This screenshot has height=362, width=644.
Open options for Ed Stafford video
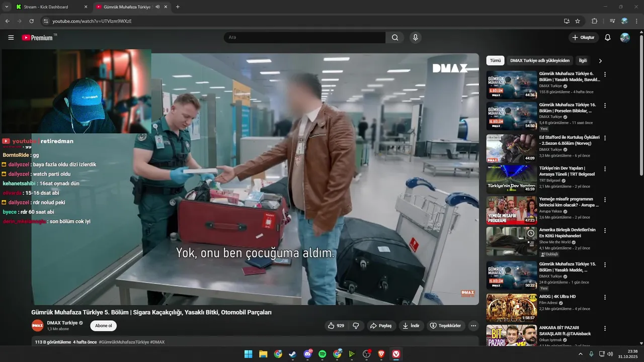605,138
